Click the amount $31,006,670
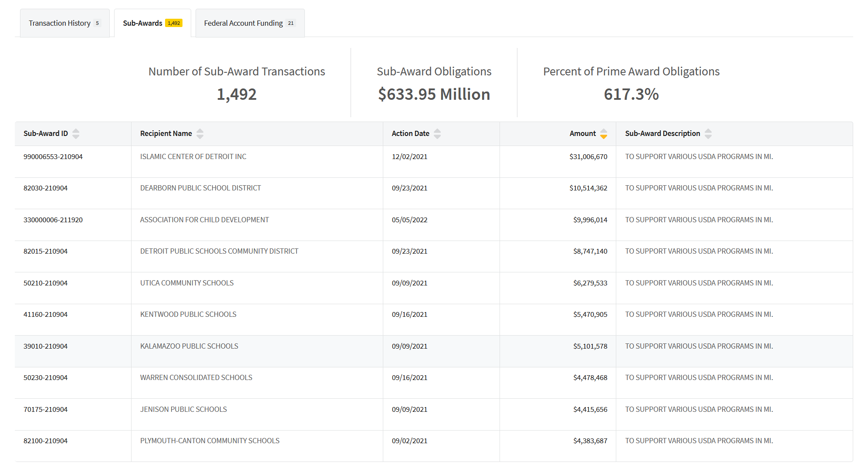 [588, 156]
